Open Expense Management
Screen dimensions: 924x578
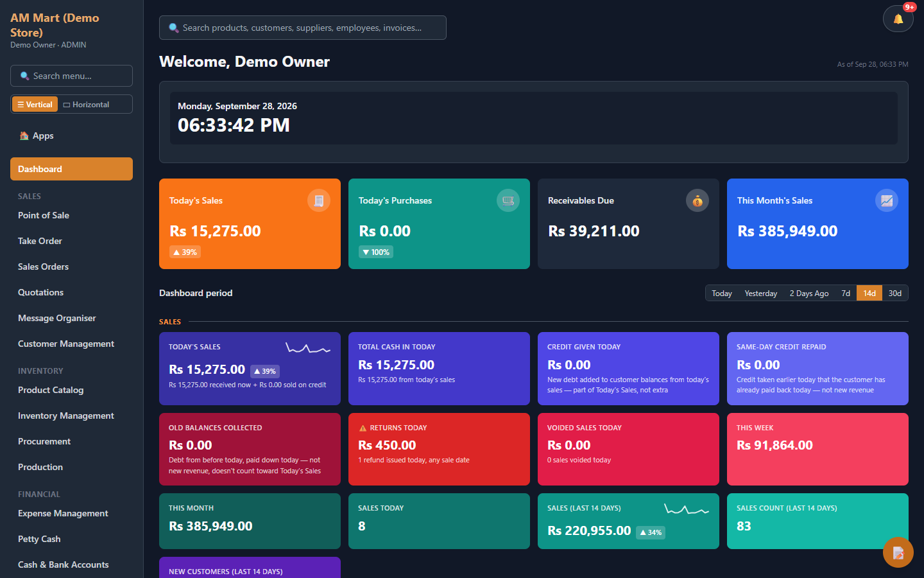[71, 513]
